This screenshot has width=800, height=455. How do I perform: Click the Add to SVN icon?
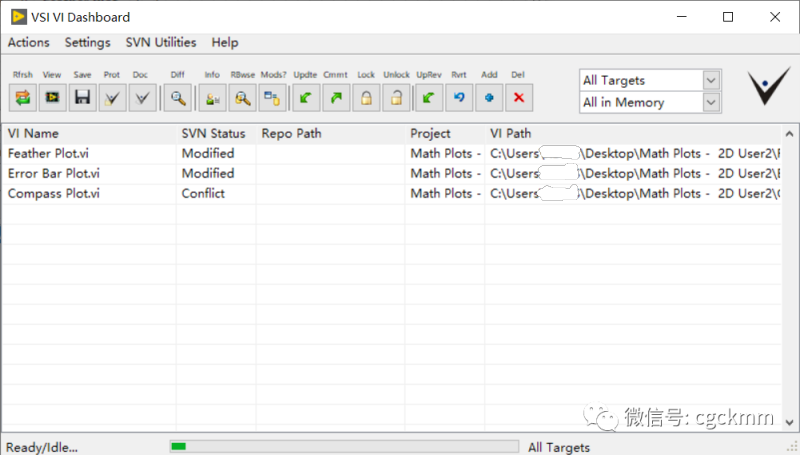[489, 97]
